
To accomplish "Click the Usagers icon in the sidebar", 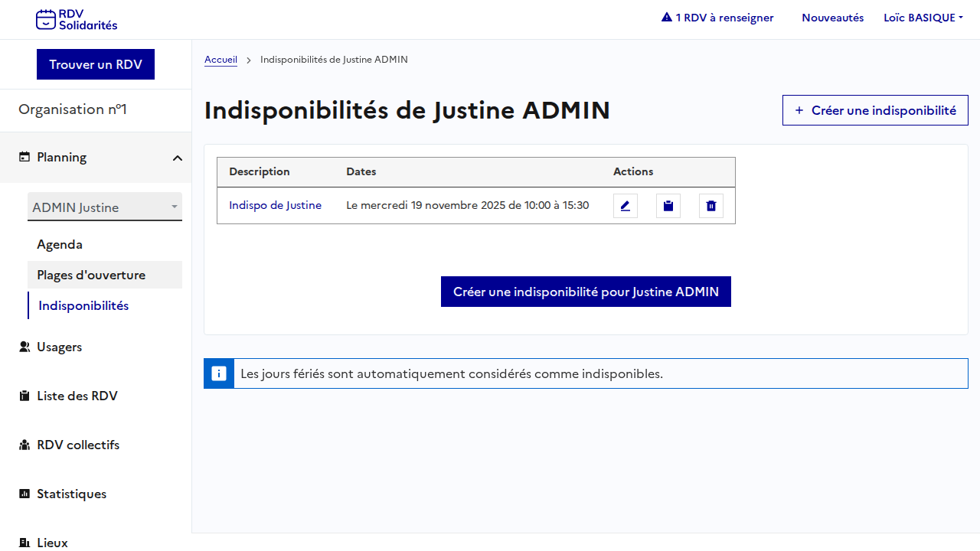I will [x=24, y=347].
